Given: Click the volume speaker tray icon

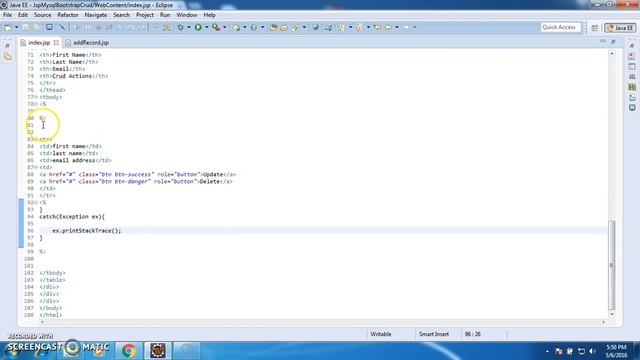Looking at the screenshot, I should pos(592,351).
